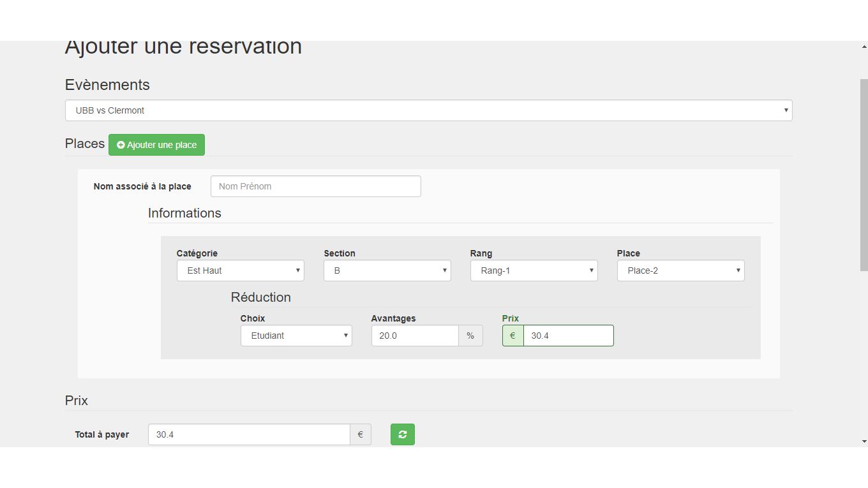Select the Total à payer input field
Screen dimensions: 868x488
click(249, 434)
